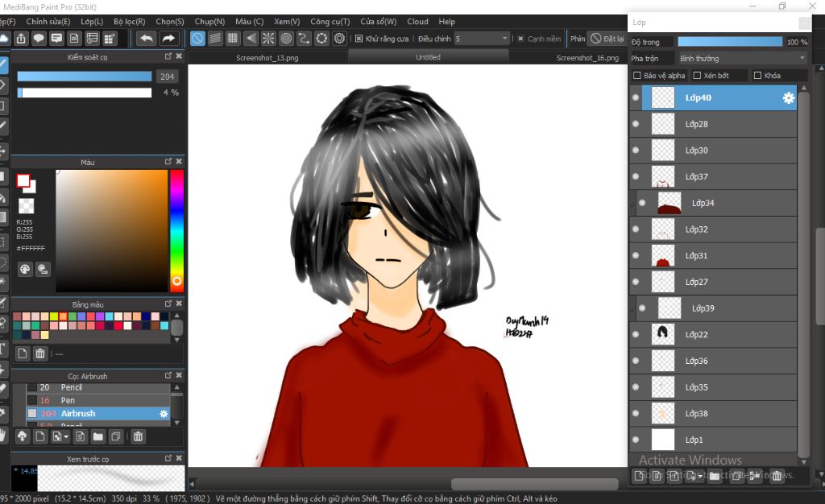Viewport: 825px width, 504px height.
Task: Select the crisscross grid snap icon
Action: point(233,39)
